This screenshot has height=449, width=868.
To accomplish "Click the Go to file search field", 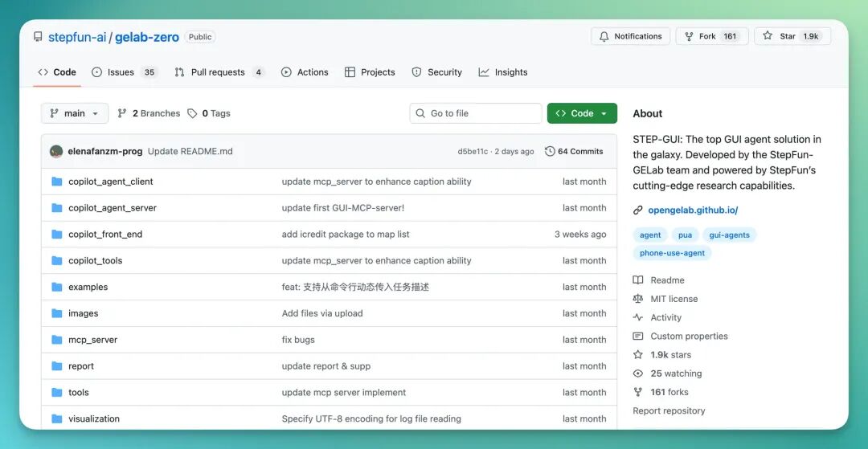I will coord(476,113).
